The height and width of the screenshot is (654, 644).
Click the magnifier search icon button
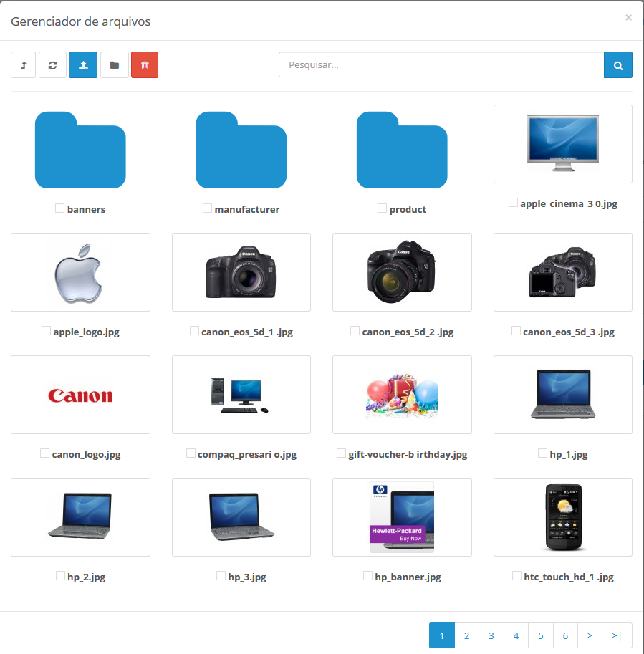coord(618,65)
